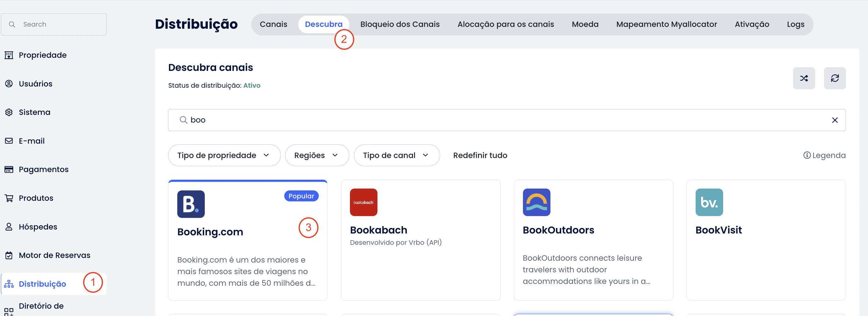Click the E-mail envelope icon
The height and width of the screenshot is (316, 868).
[9, 141]
